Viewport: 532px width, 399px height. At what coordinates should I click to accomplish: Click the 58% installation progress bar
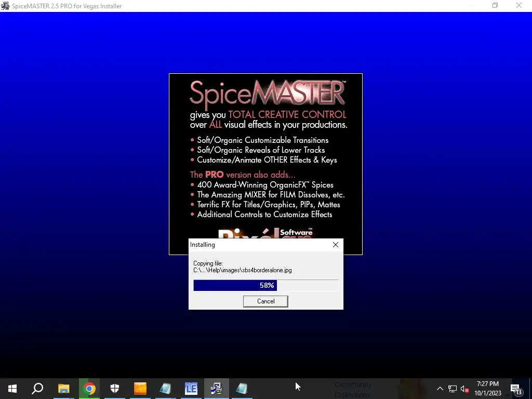[265, 285]
